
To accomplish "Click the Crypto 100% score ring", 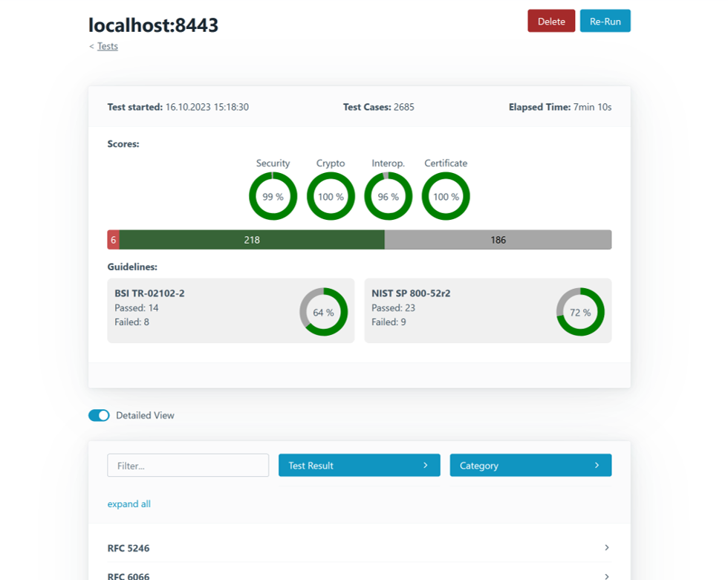I will coord(331,197).
